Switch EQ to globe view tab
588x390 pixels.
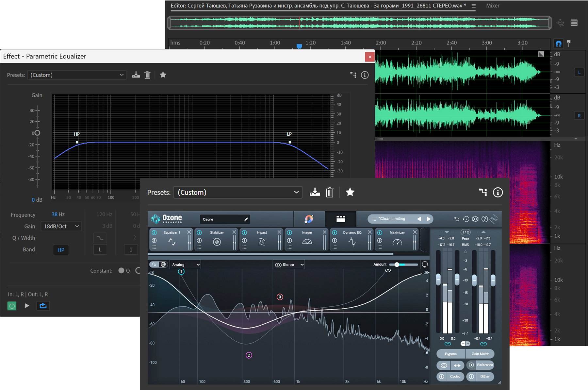point(163,264)
